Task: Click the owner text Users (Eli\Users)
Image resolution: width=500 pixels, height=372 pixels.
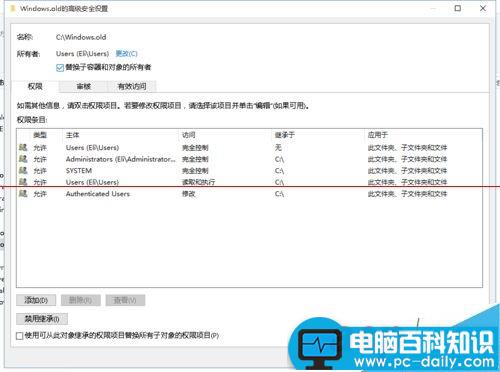Action: click(82, 54)
